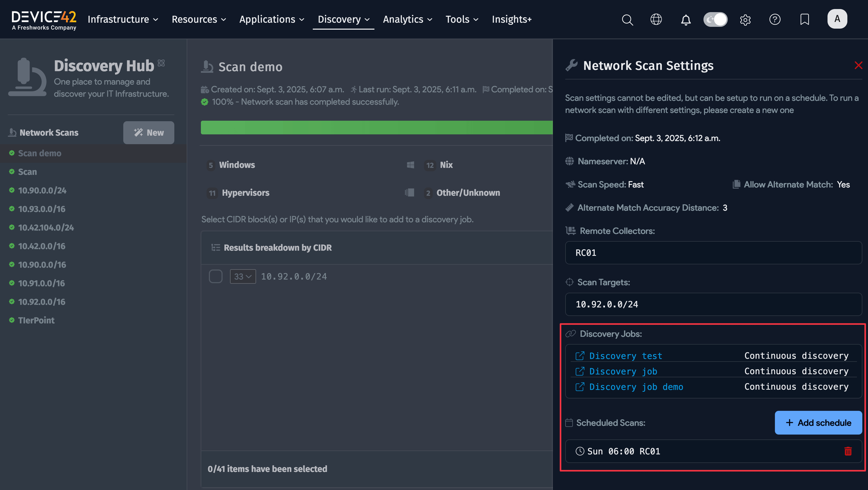Open the 33 count dropdown near 10.92.0.0/24
Viewport: 868px width, 490px height.
pos(243,276)
